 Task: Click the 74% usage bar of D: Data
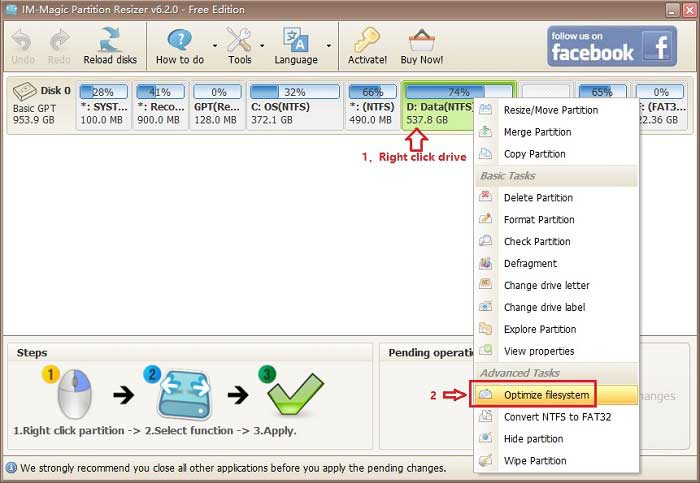tap(458, 92)
